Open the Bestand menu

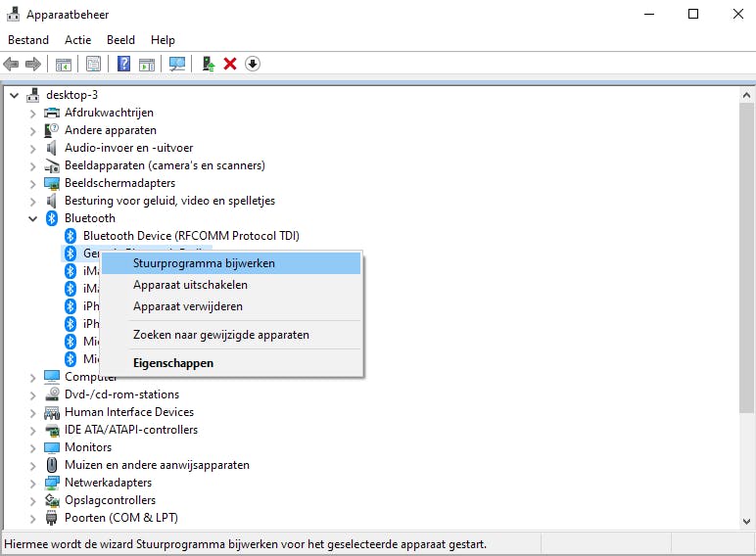click(28, 40)
